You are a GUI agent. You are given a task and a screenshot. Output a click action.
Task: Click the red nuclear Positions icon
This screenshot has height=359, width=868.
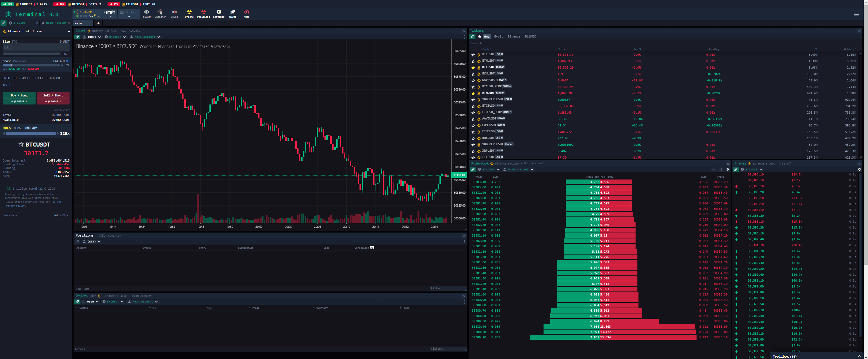[x=203, y=12]
